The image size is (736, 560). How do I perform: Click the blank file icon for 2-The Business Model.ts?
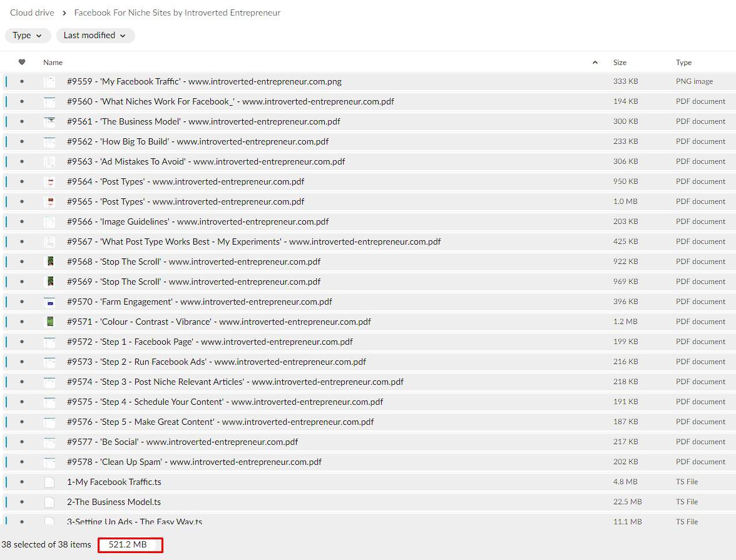(49, 502)
